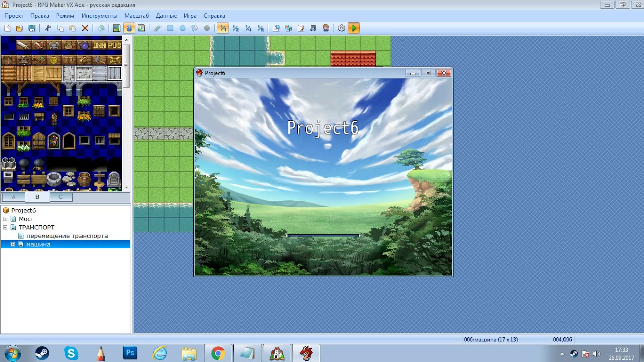Set map zoom to 1/4 scale

[x=248, y=28]
